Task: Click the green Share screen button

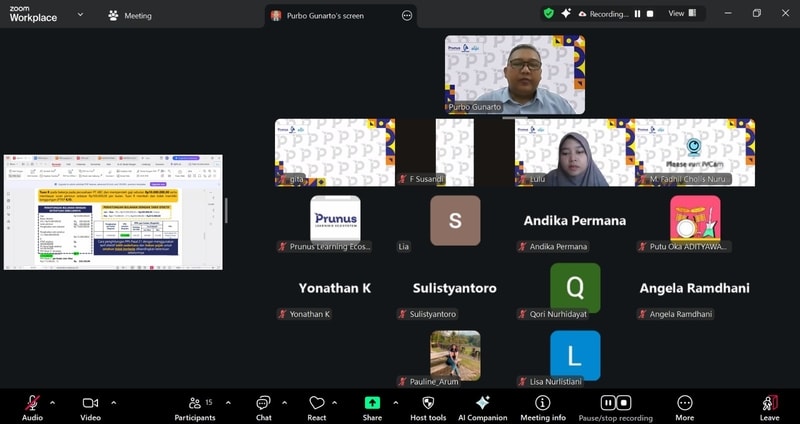Action: (x=372, y=403)
